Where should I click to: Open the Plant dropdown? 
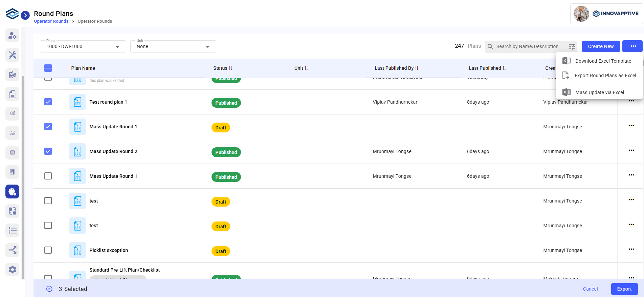point(83,46)
